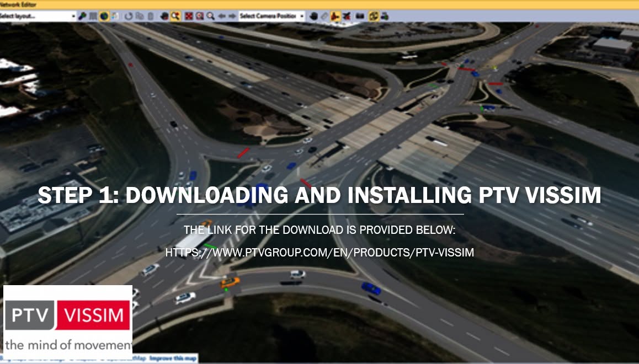
Task: Click the red-framed magnifier zoom icon
Action: coord(200,17)
